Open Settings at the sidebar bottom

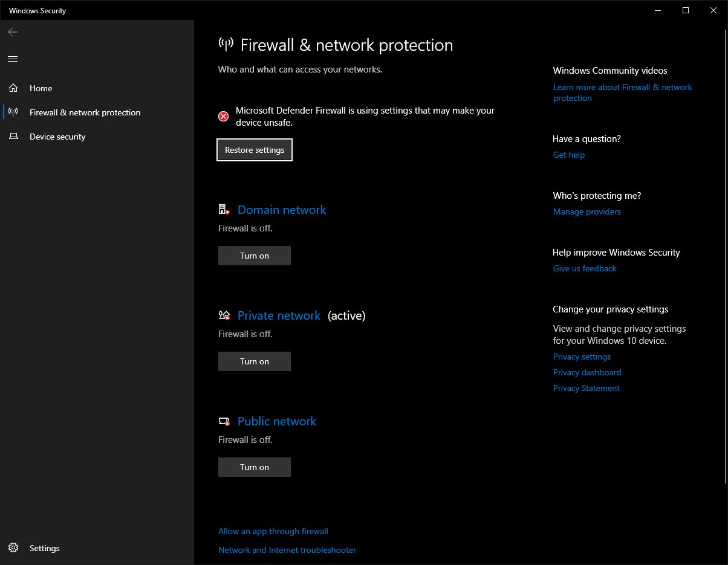(97, 548)
